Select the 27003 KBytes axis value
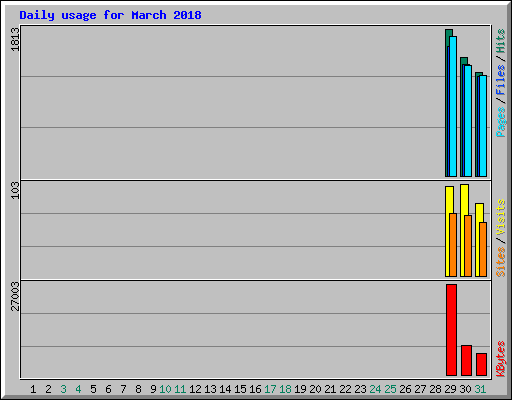The height and width of the screenshot is (400, 512). coord(15,296)
